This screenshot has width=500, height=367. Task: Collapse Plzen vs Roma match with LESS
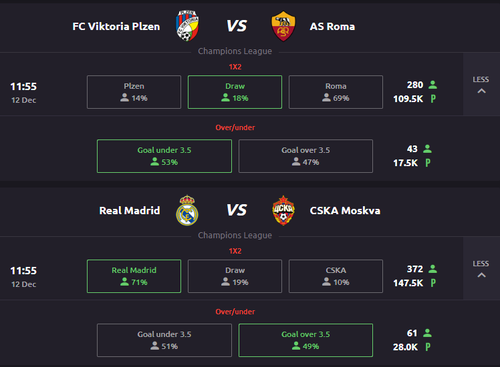(x=481, y=85)
